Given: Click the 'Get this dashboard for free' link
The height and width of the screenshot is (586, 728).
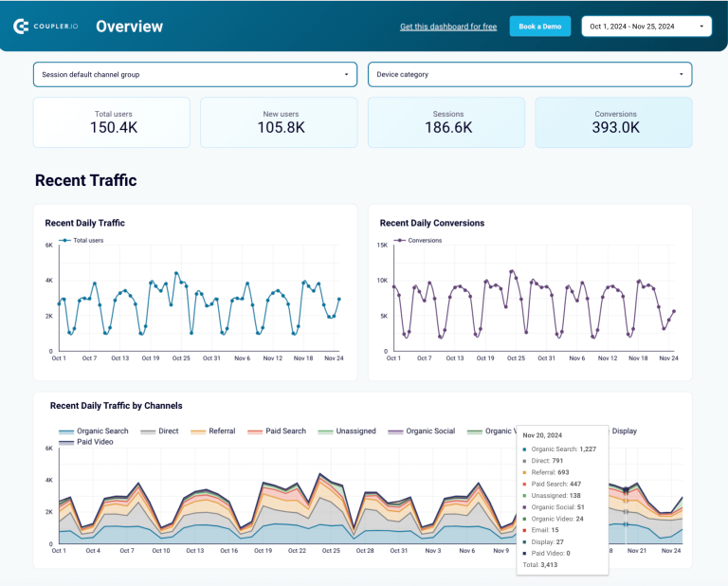Looking at the screenshot, I should pyautogui.click(x=447, y=27).
